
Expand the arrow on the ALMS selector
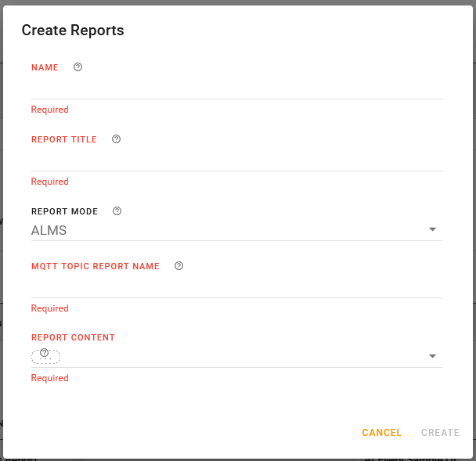[432, 230]
